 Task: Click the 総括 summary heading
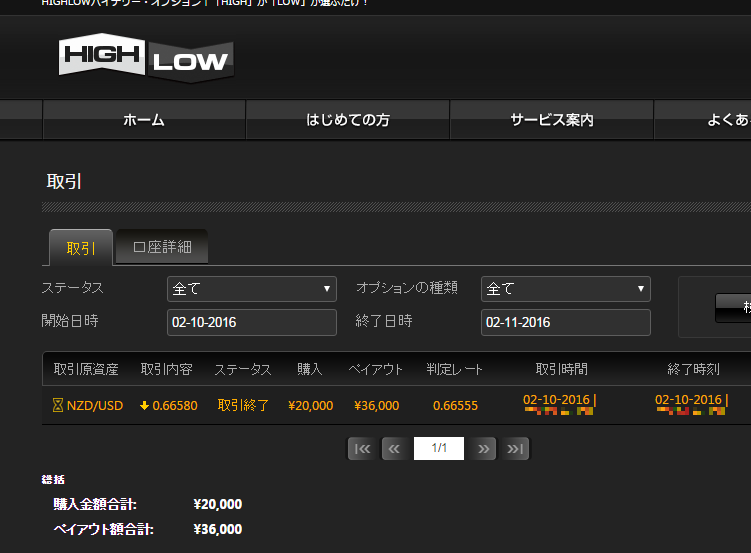53,479
